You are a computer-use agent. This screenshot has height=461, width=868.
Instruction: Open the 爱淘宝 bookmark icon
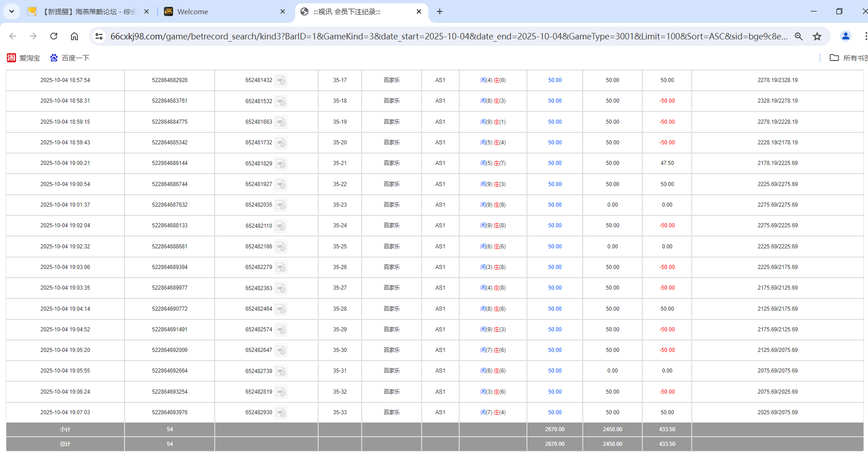point(11,58)
